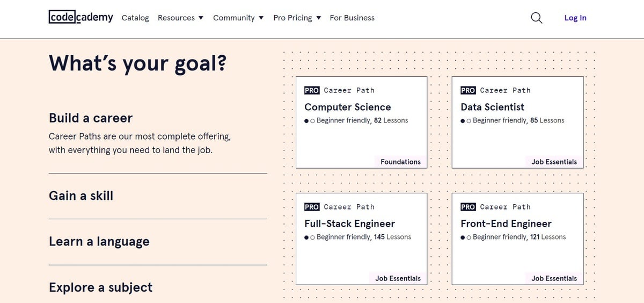Open the search magnifier icon

pyautogui.click(x=536, y=18)
